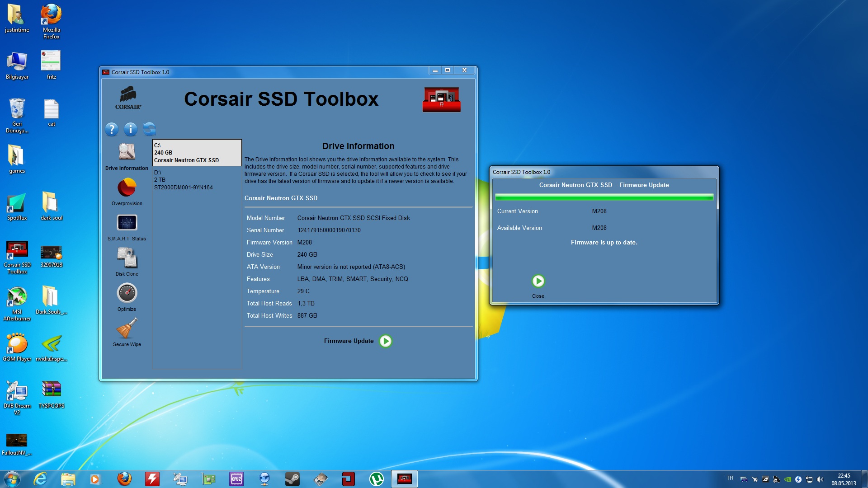Click 'Firmware is up to date.' message
Image resolution: width=868 pixels, height=488 pixels.
(x=604, y=243)
